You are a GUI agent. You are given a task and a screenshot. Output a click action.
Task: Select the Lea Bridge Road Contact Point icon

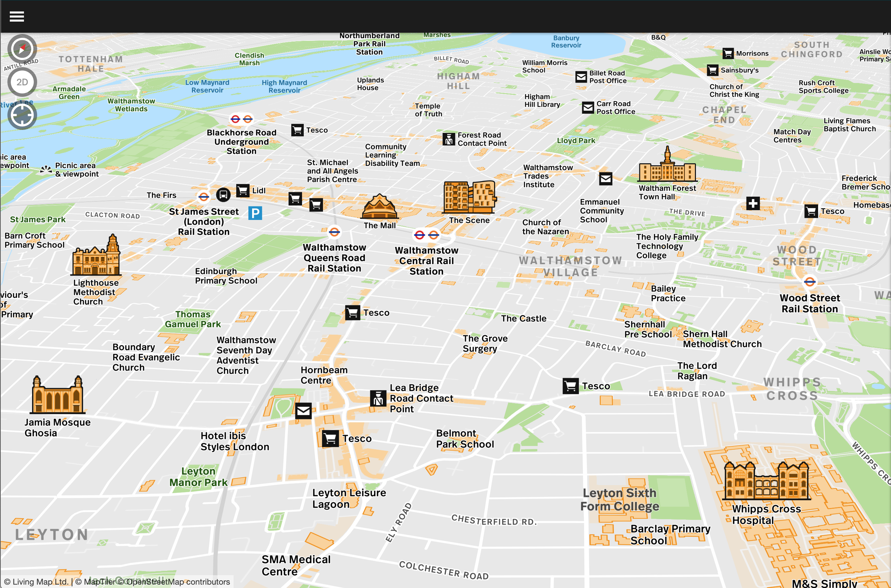(378, 398)
